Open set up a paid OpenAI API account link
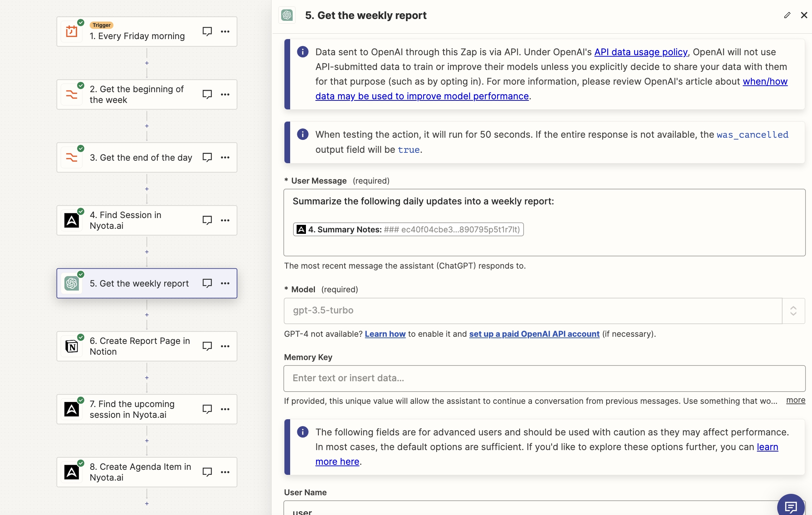Viewport: 812px width, 515px height. 534,334
